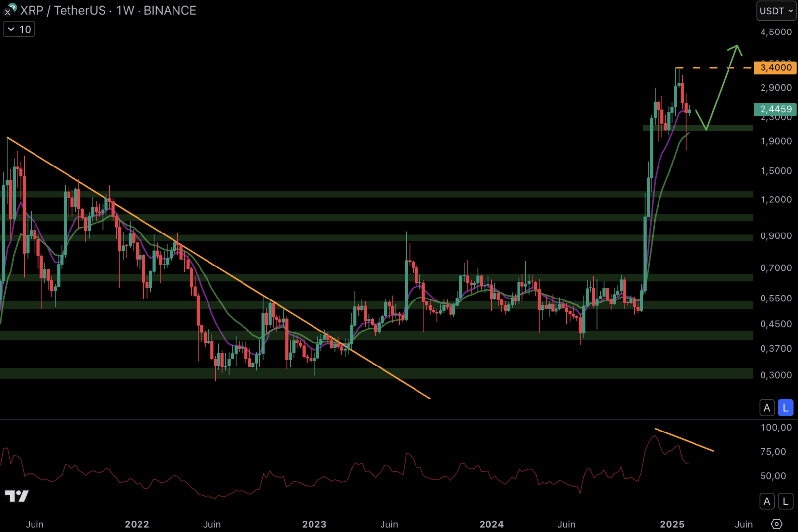798x532 pixels.
Task: Click the 2023 label on time axis
Action: click(314, 524)
